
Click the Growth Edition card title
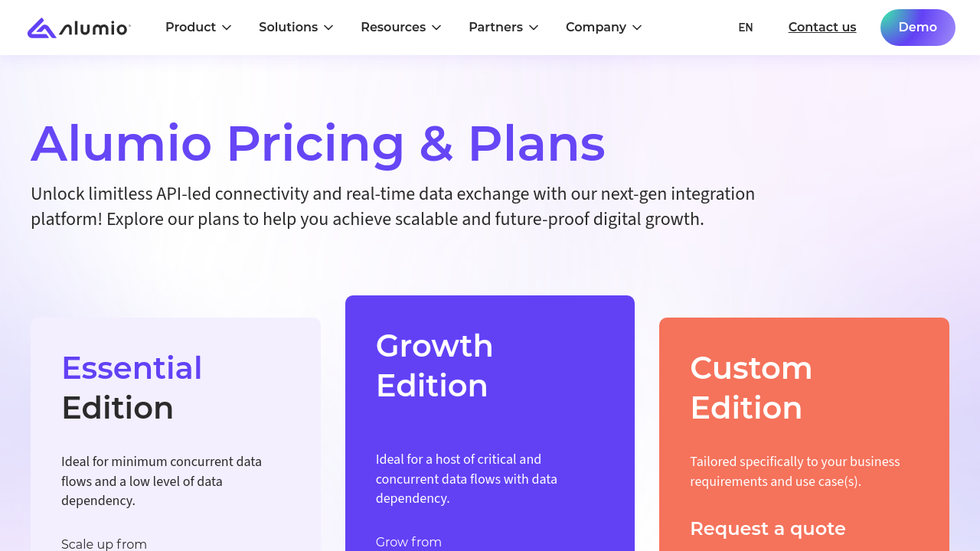(x=434, y=366)
